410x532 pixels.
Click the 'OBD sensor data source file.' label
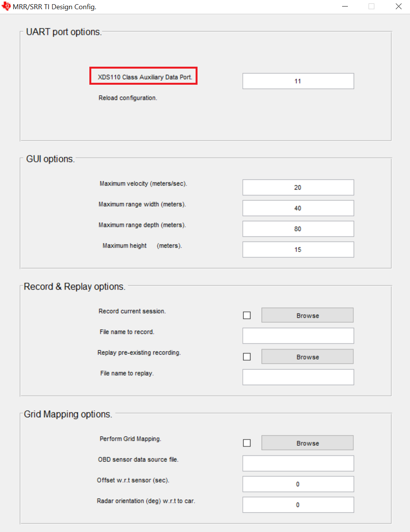click(x=138, y=460)
